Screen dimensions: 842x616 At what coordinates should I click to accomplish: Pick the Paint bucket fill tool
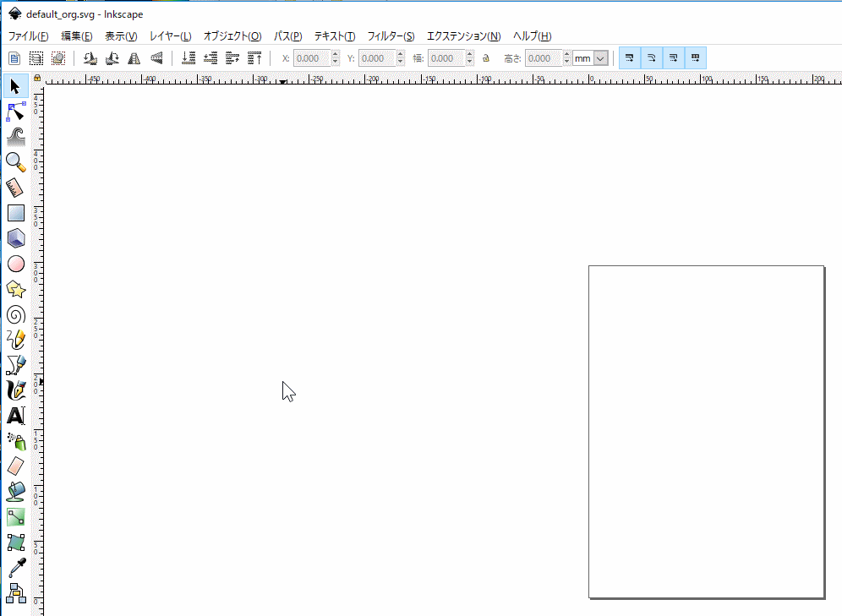click(x=16, y=491)
